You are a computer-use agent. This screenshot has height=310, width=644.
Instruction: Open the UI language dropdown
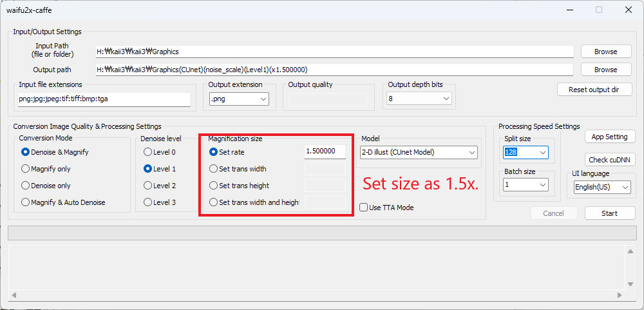601,187
